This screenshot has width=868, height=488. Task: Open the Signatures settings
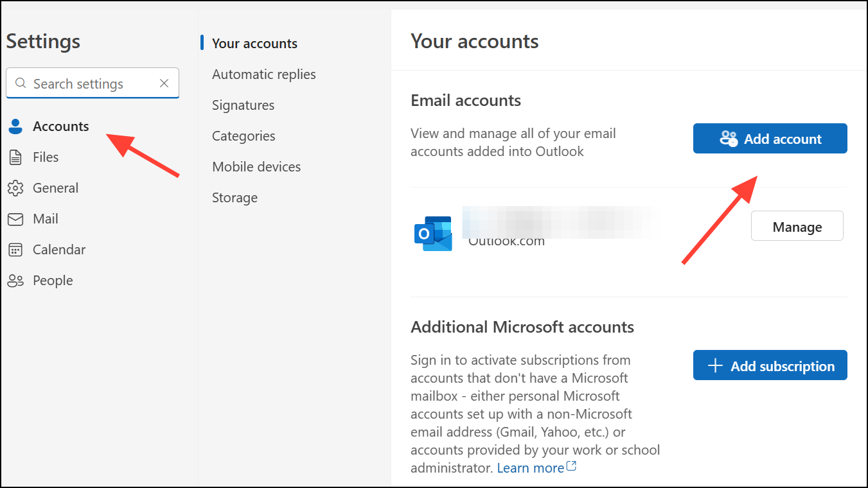(x=243, y=105)
